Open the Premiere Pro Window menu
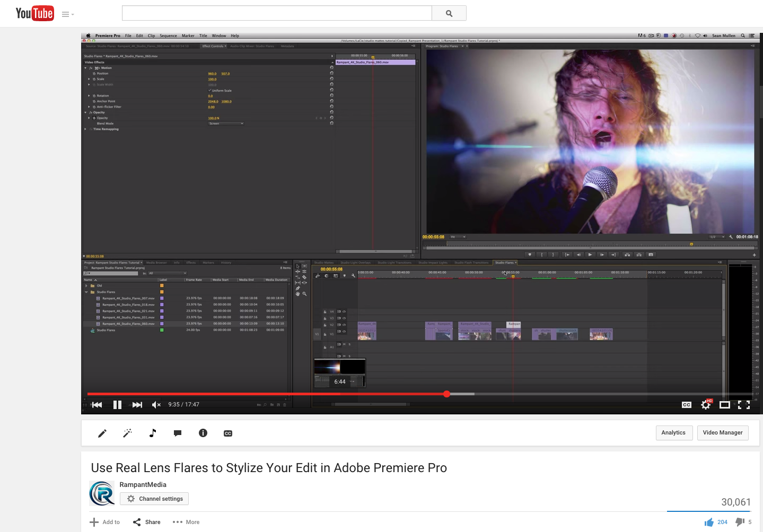The image size is (763, 532). (219, 36)
